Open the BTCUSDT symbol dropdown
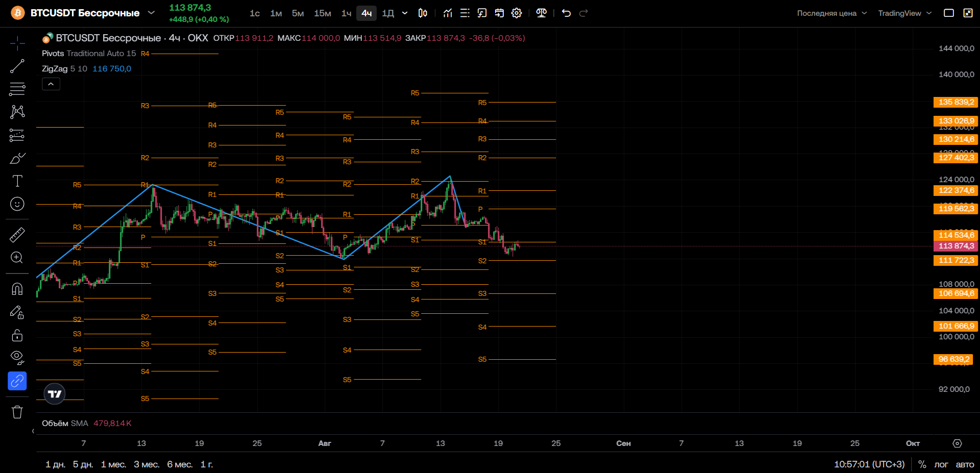The image size is (980, 473). [x=152, y=13]
